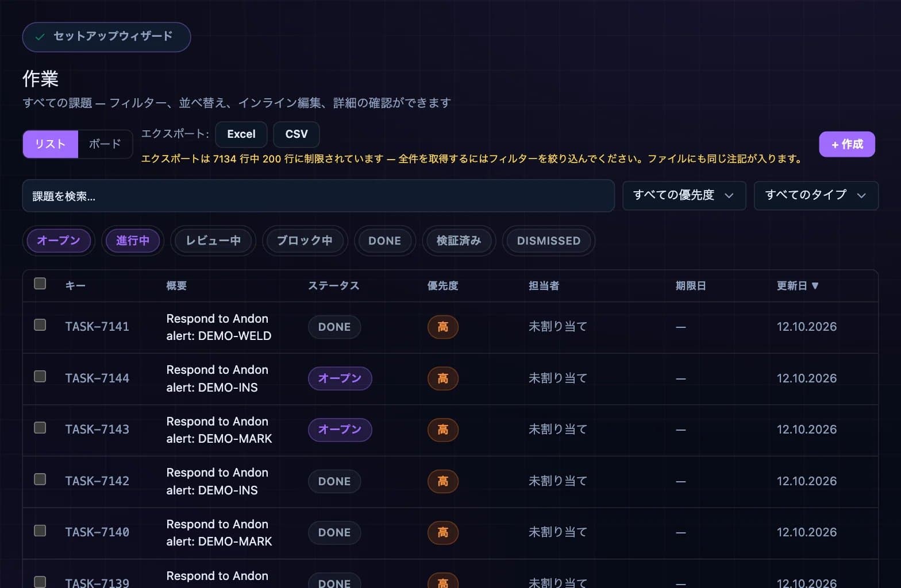Toggle the 進行中 status filter chip
This screenshot has height=588, width=901.
point(133,241)
